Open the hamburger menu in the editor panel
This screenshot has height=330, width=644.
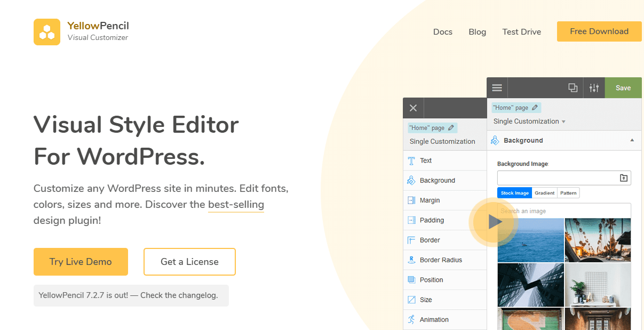(x=497, y=88)
